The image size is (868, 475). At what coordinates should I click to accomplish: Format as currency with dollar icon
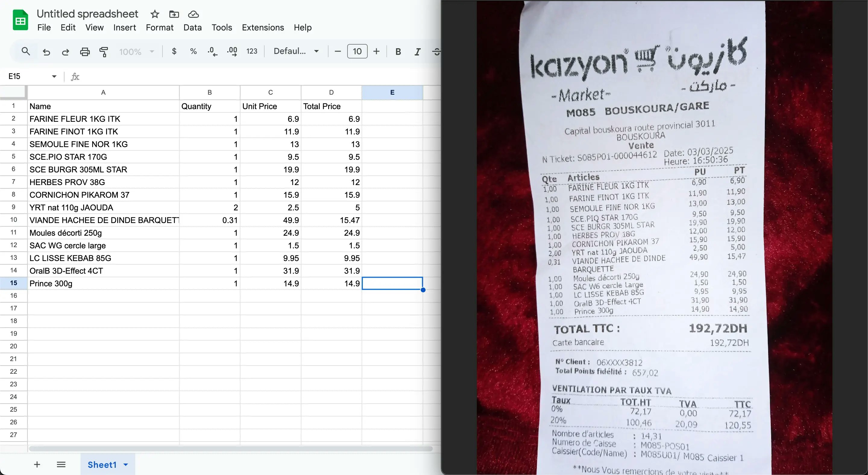pos(174,52)
